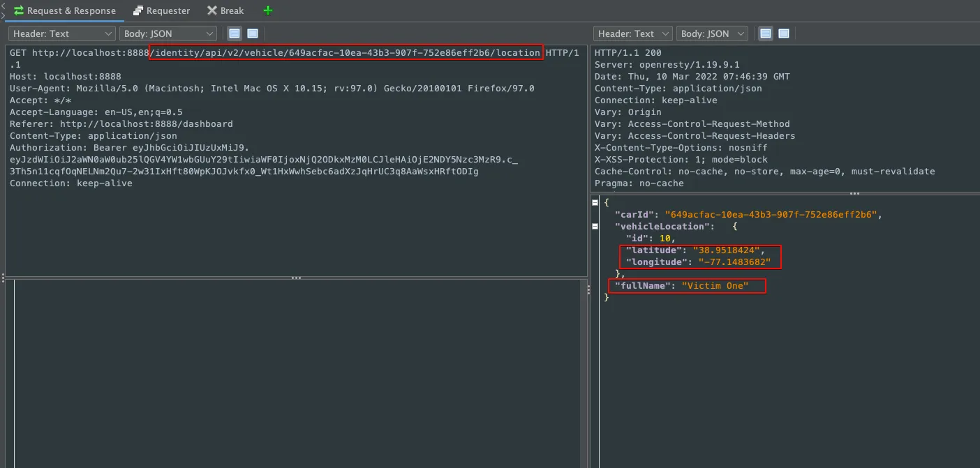Screen dimensions: 980x468
Task: Click the Vary: Origin response header
Action: (628, 112)
